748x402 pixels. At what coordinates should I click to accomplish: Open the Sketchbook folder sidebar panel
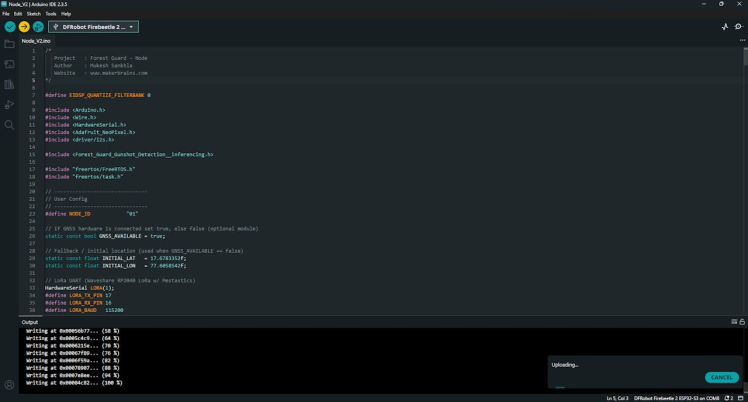(9, 44)
